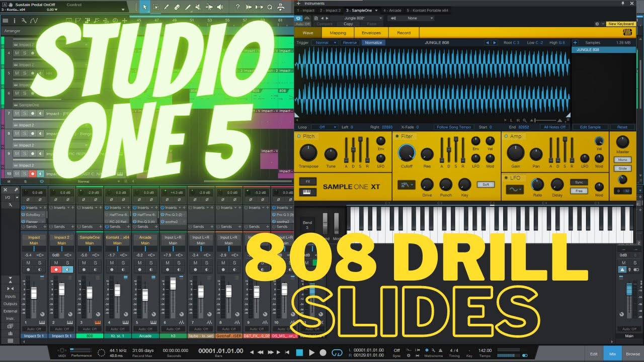Disable the Normalize toggle
This screenshot has height=362, width=644.
373,43
